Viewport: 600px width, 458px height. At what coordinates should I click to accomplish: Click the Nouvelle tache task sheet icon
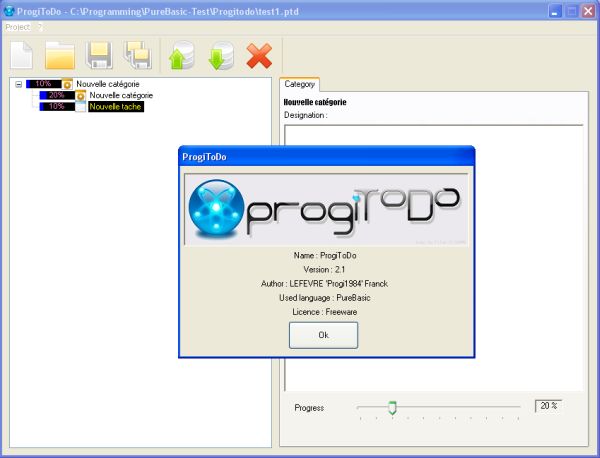click(x=80, y=107)
